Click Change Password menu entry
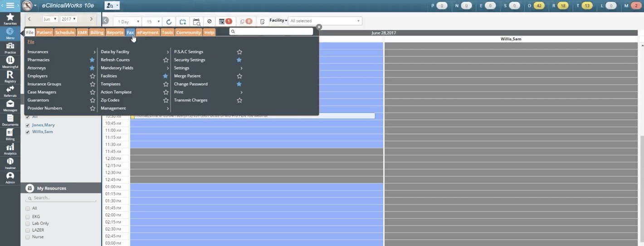Viewport: 644px width, 246px height. (x=190, y=84)
